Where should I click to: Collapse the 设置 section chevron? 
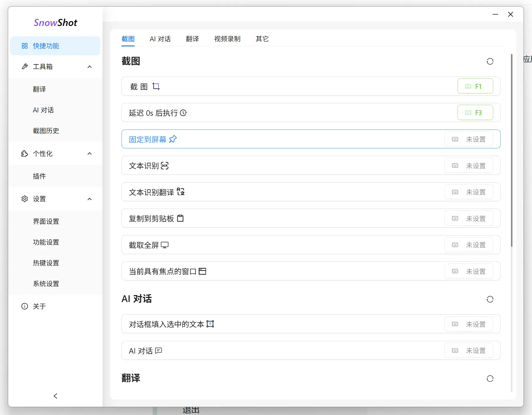89,199
